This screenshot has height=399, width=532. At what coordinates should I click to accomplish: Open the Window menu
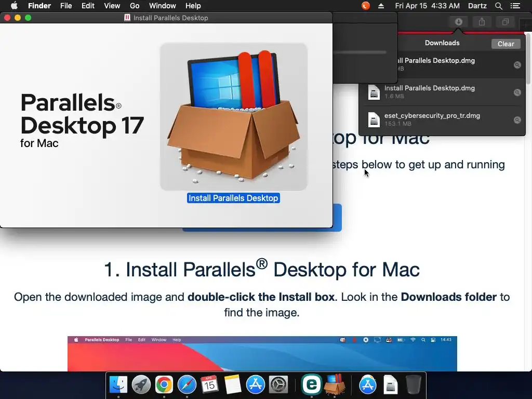point(163,6)
